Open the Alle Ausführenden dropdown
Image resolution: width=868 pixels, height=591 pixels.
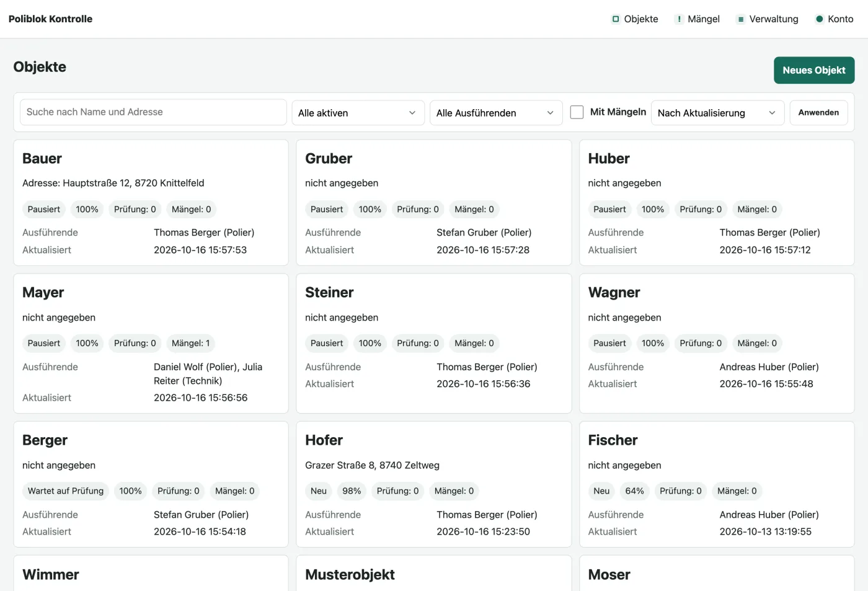pyautogui.click(x=496, y=113)
